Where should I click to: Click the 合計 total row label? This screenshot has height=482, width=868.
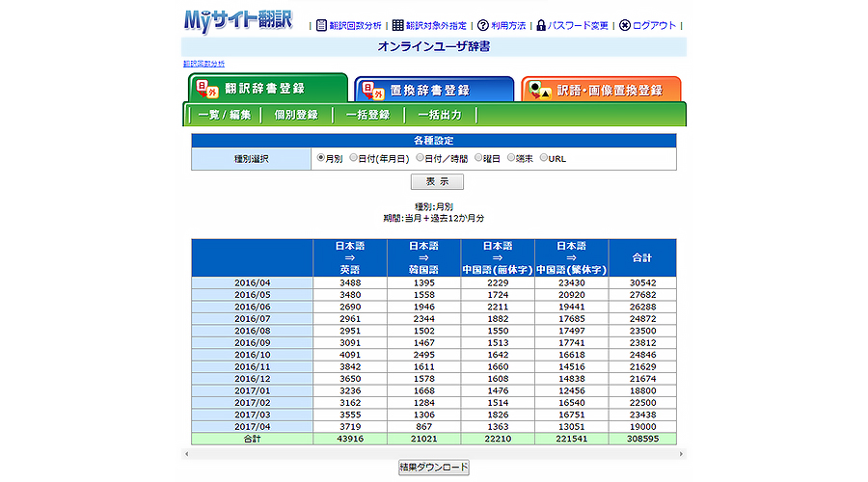(x=253, y=439)
